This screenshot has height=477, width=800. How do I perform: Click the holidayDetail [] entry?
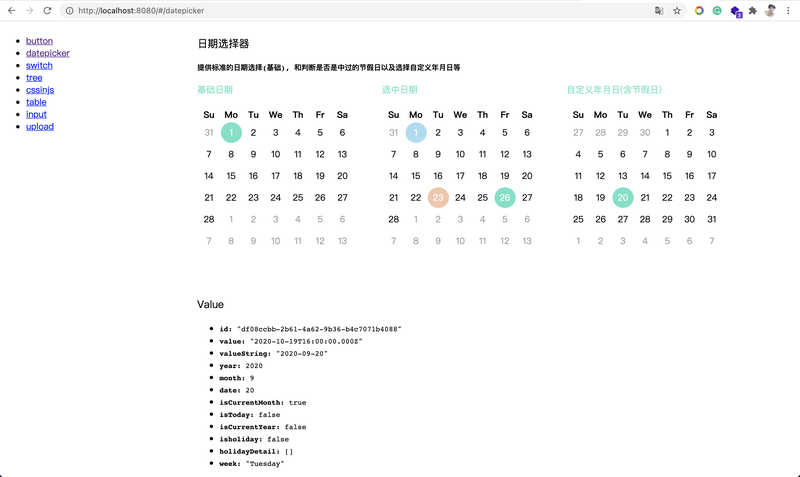[x=256, y=451]
